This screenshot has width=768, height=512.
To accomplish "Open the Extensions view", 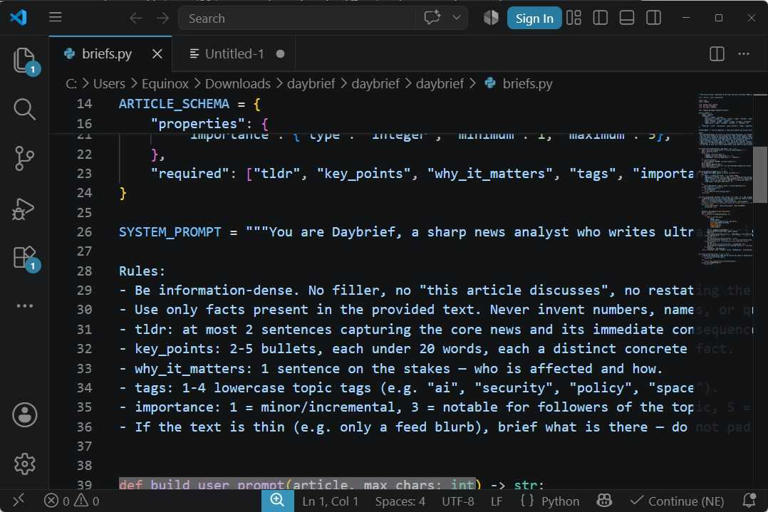I will click(x=24, y=258).
